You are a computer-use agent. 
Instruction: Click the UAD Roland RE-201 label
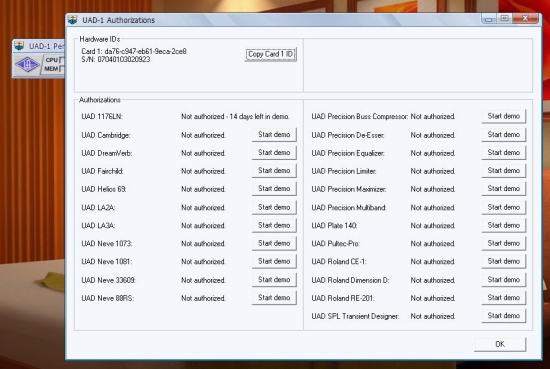point(343,298)
